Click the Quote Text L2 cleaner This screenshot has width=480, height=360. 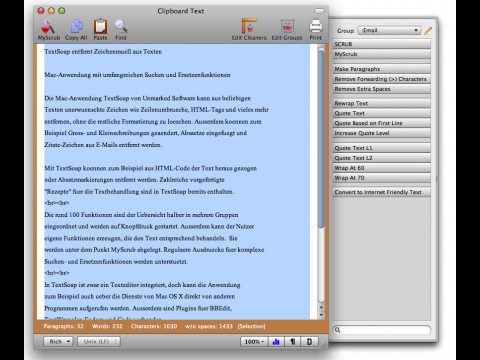click(x=382, y=158)
